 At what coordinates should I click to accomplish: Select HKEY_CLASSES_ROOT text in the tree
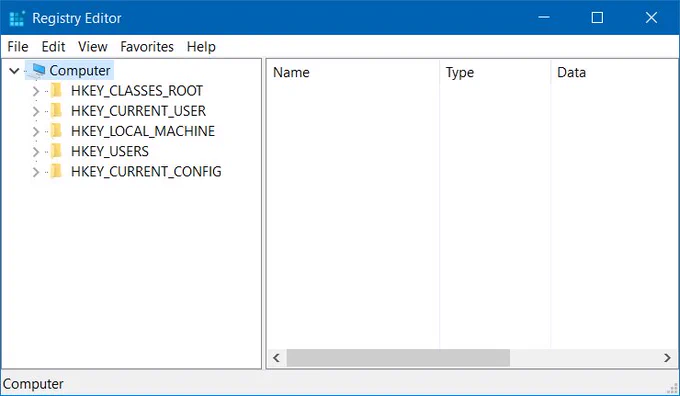(x=137, y=91)
